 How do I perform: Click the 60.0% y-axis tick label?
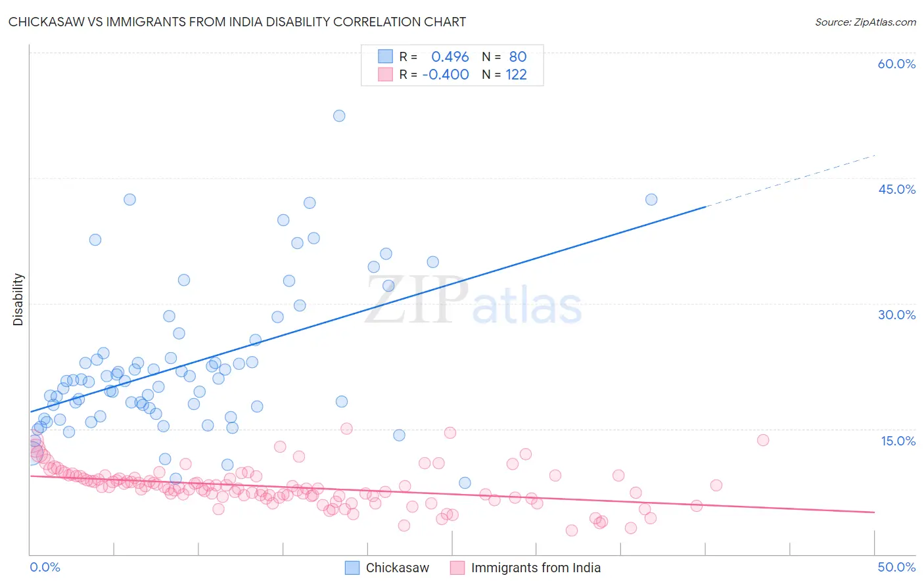click(x=896, y=64)
